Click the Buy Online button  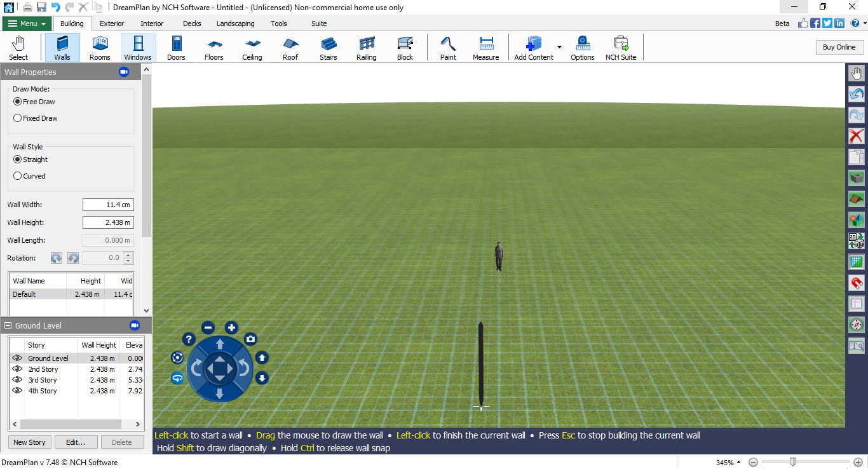click(839, 47)
